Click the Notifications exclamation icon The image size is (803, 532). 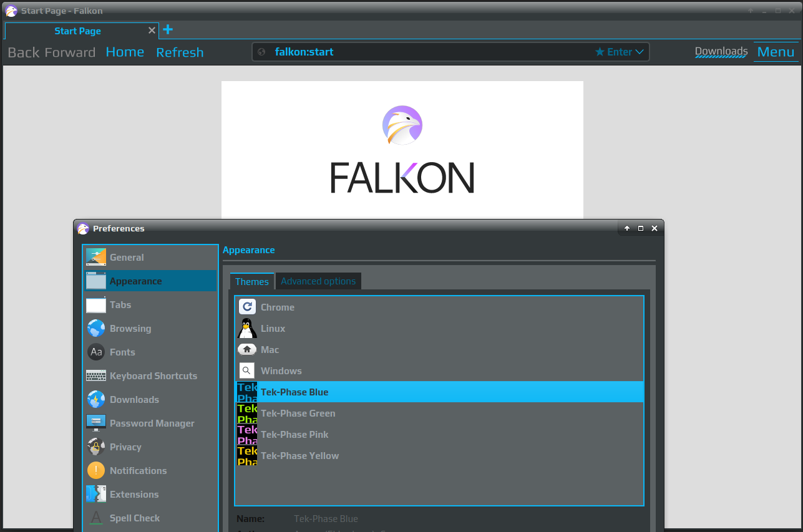tap(96, 470)
